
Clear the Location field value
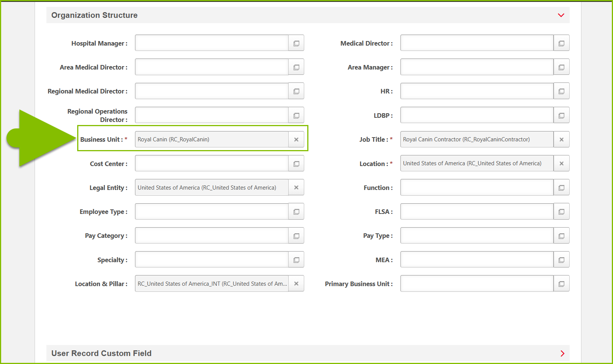click(x=561, y=163)
